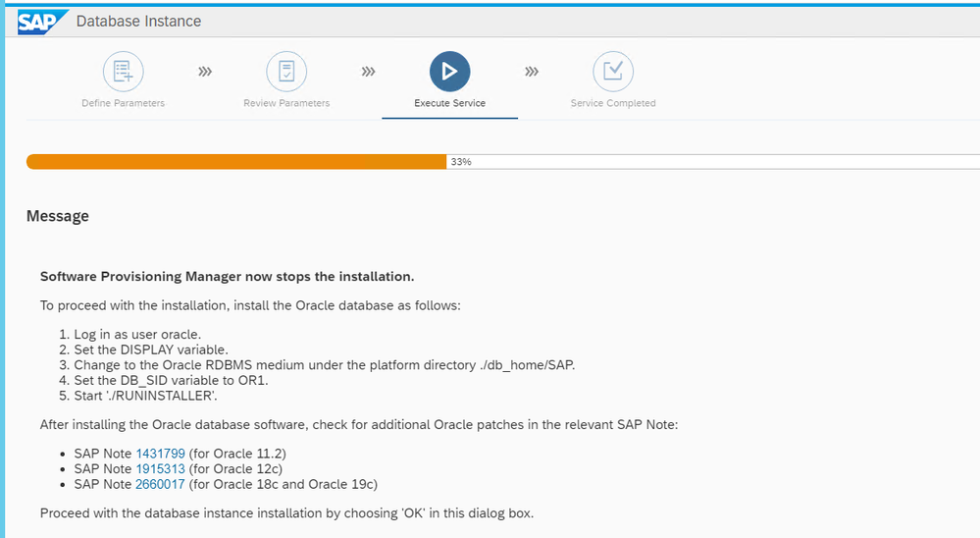Select the Define Parameters step icon
980x538 pixels.
click(x=124, y=72)
